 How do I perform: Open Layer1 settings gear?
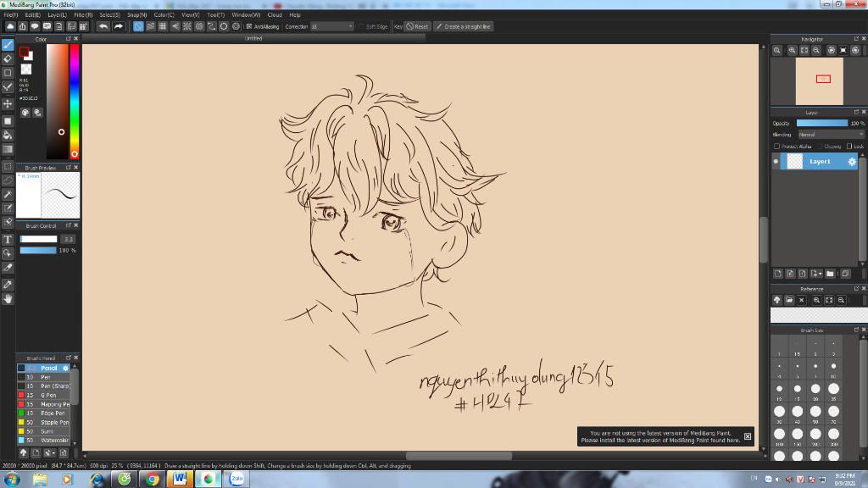[852, 162]
